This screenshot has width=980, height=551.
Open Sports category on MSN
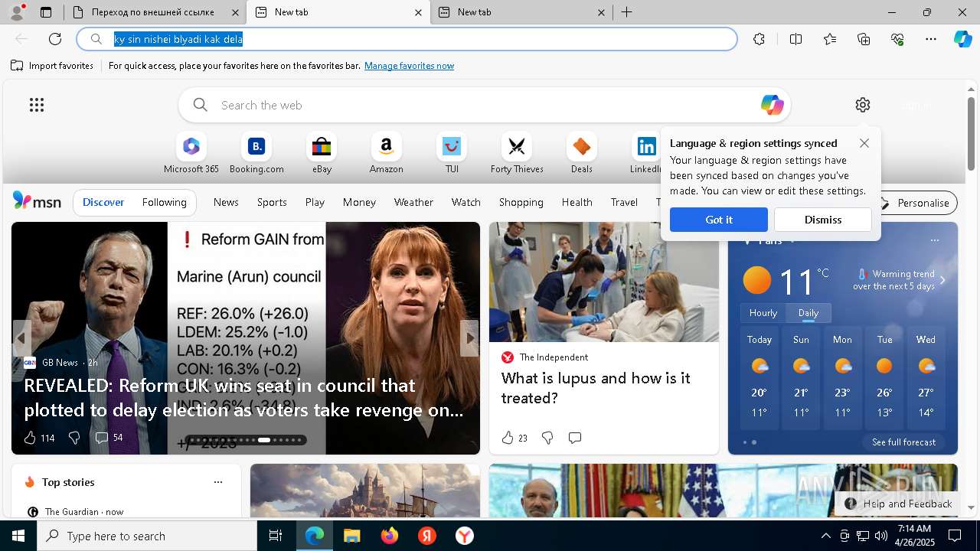[x=272, y=202]
